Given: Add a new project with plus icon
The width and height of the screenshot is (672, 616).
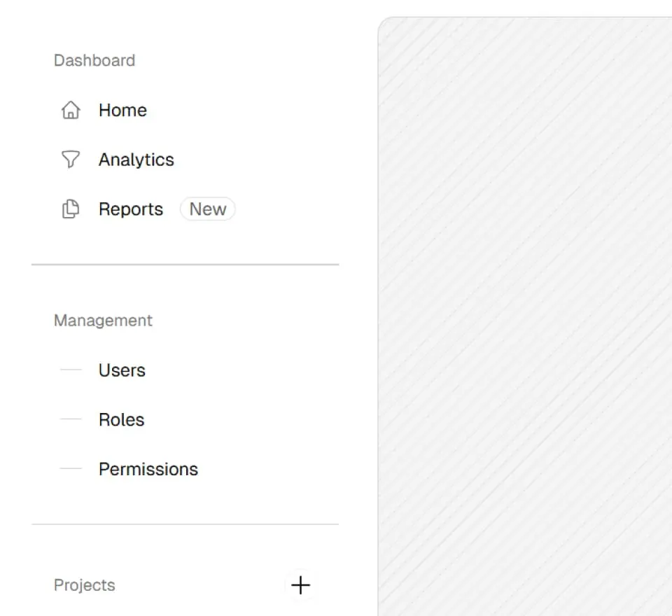Looking at the screenshot, I should point(300,585).
